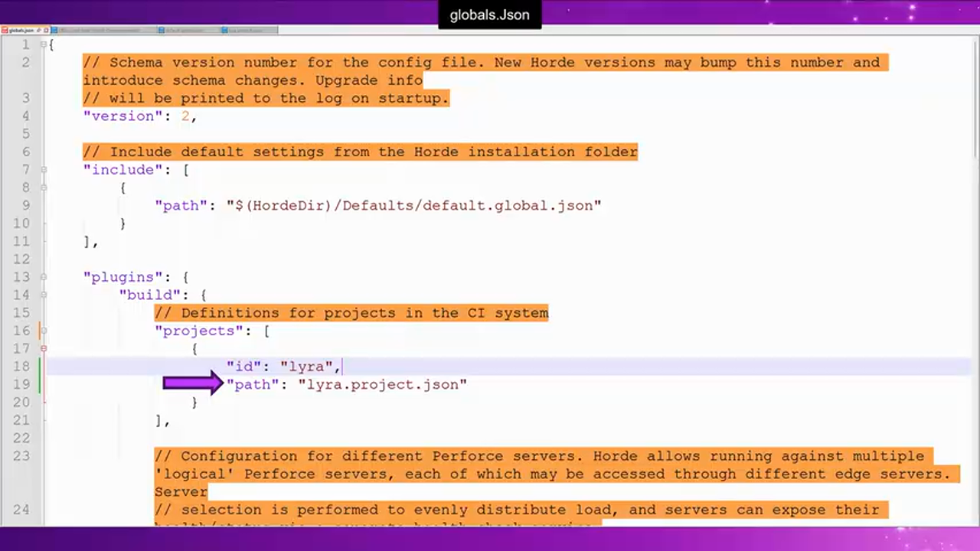Click line number 1 in the gutter

click(25, 44)
